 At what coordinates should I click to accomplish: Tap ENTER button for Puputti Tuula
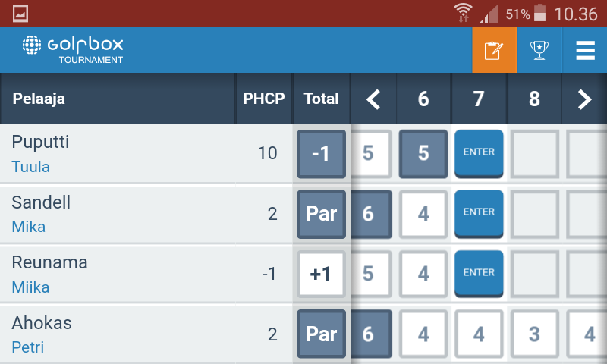coord(479,154)
